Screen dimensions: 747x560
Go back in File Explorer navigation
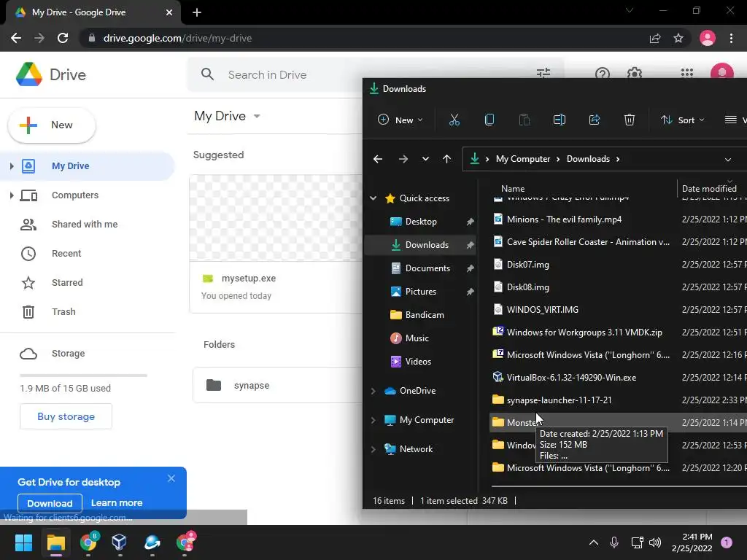pos(378,159)
